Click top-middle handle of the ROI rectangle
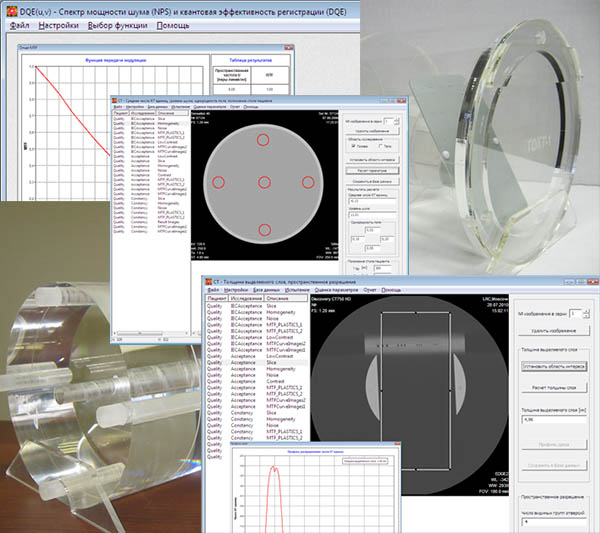The image size is (600, 533). coord(416,313)
